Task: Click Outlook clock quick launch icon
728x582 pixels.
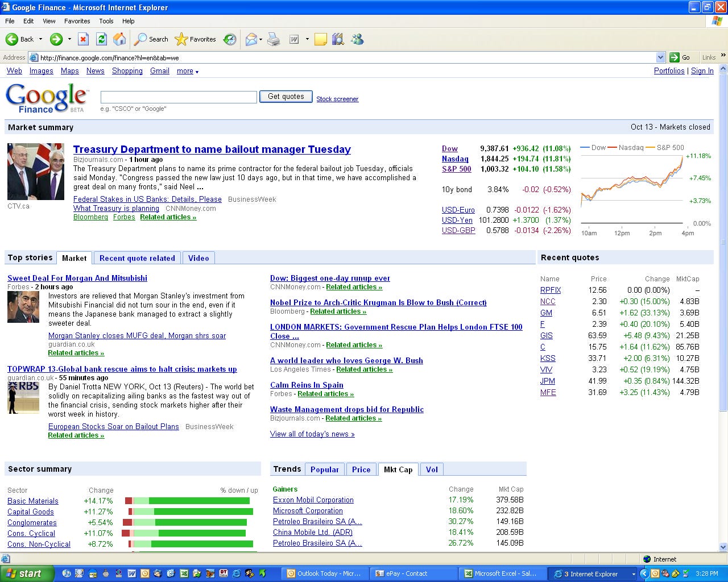Action: tap(145, 573)
